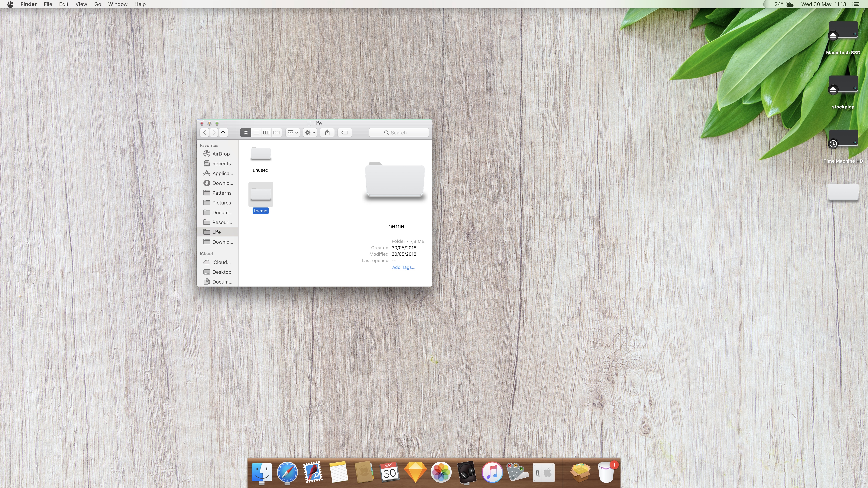Switch to icon view

tap(246, 133)
